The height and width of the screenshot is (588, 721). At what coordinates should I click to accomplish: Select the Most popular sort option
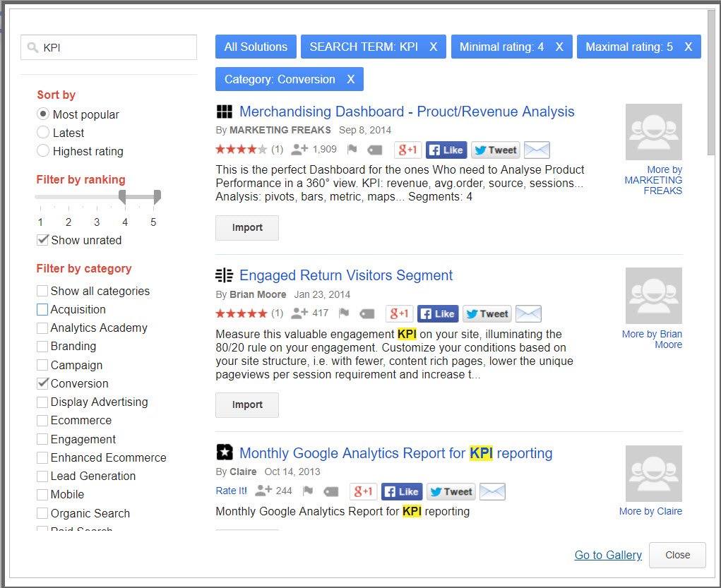43,114
